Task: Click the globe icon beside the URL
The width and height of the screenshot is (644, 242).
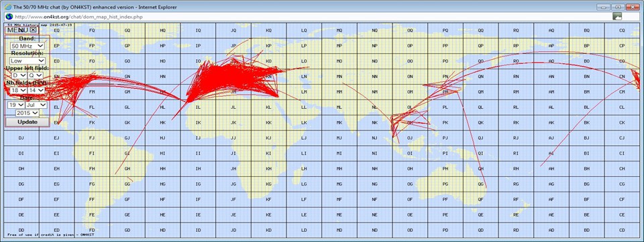Action: pos(8,16)
